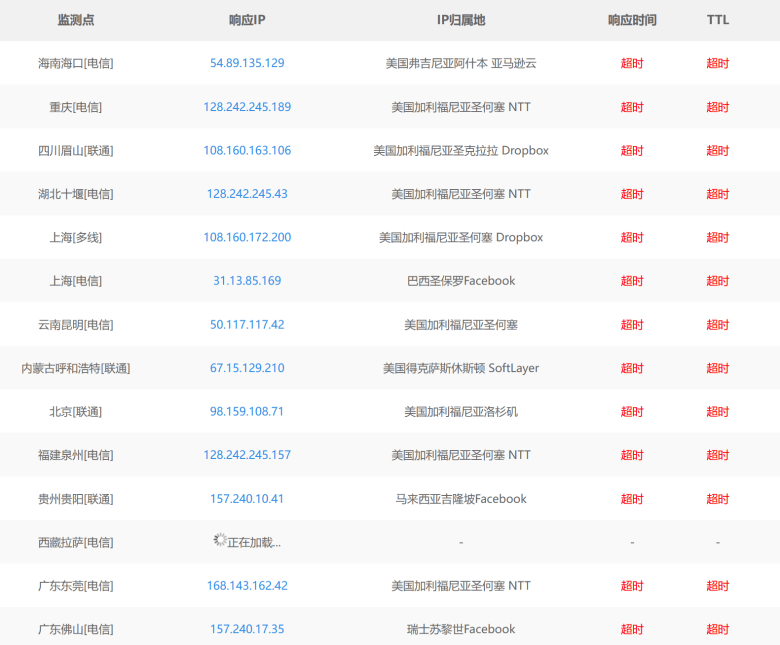Click the 响应时间 column header
Screen dimensions: 780x645
tap(632, 20)
